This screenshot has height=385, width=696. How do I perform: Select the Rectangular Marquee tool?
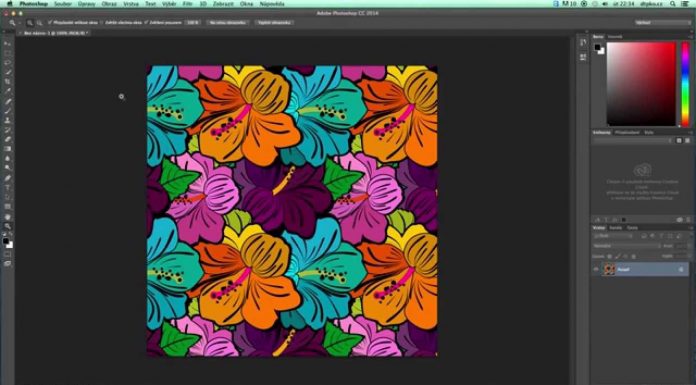8,53
